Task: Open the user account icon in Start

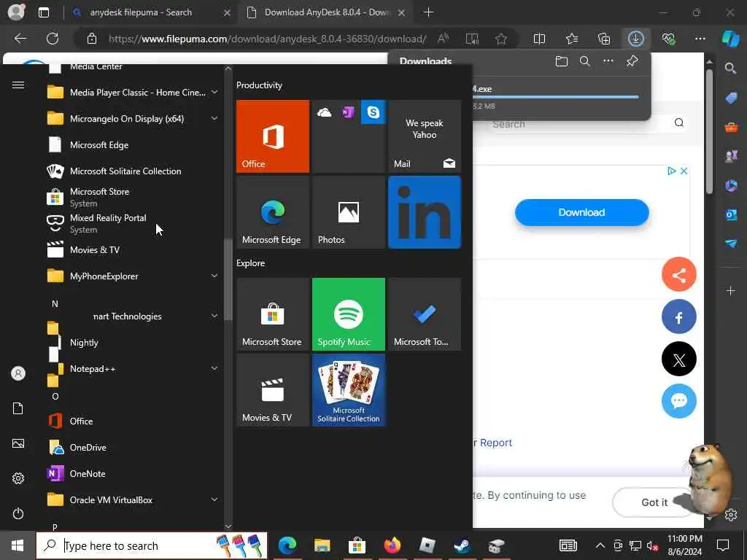Action: [18, 373]
